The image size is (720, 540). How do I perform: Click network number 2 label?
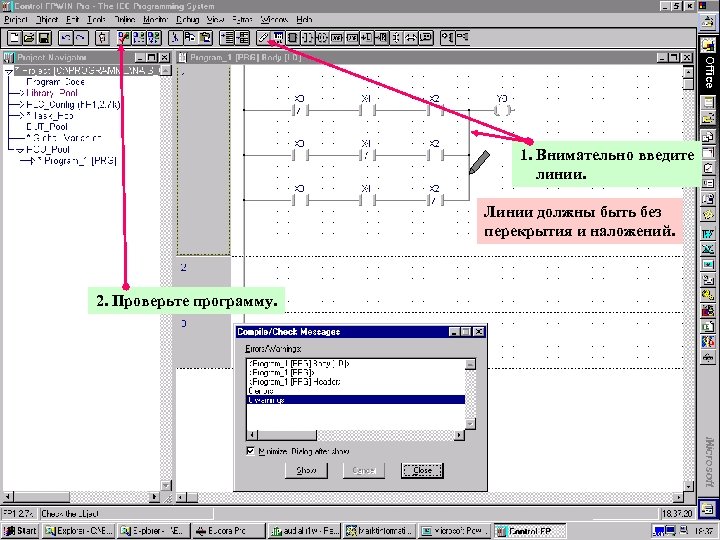184,267
